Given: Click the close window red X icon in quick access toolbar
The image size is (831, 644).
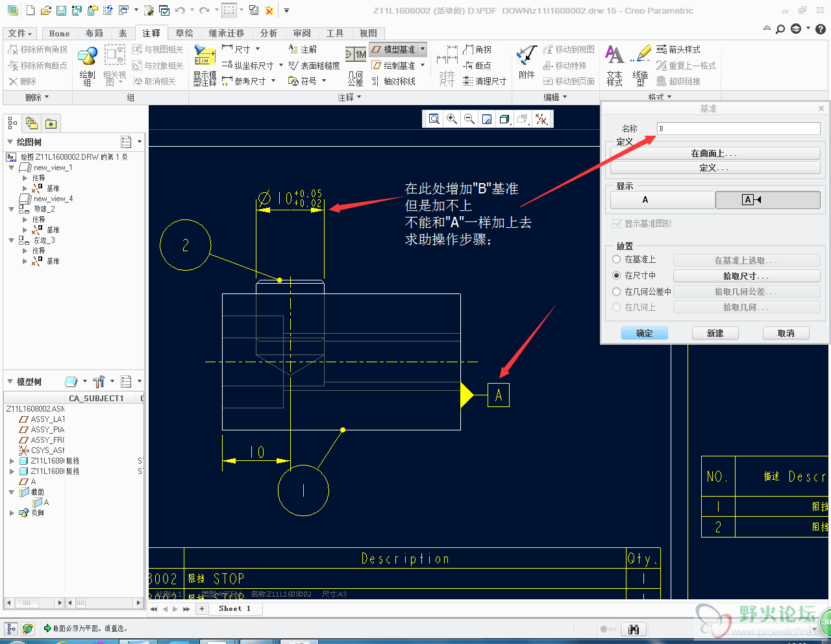Looking at the screenshot, I should pyautogui.click(x=269, y=10).
